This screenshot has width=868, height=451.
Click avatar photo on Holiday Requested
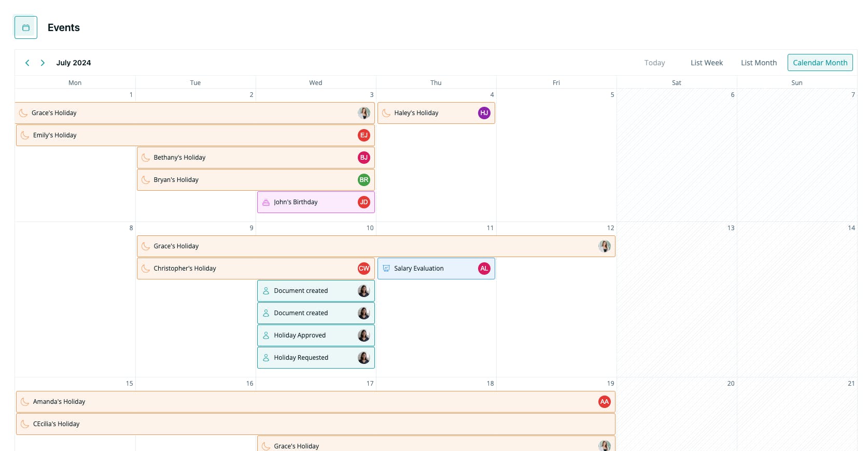coord(364,358)
